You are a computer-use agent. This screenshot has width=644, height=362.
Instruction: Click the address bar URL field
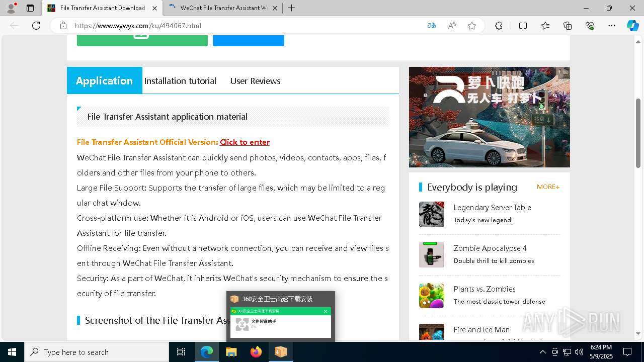[247, 26]
